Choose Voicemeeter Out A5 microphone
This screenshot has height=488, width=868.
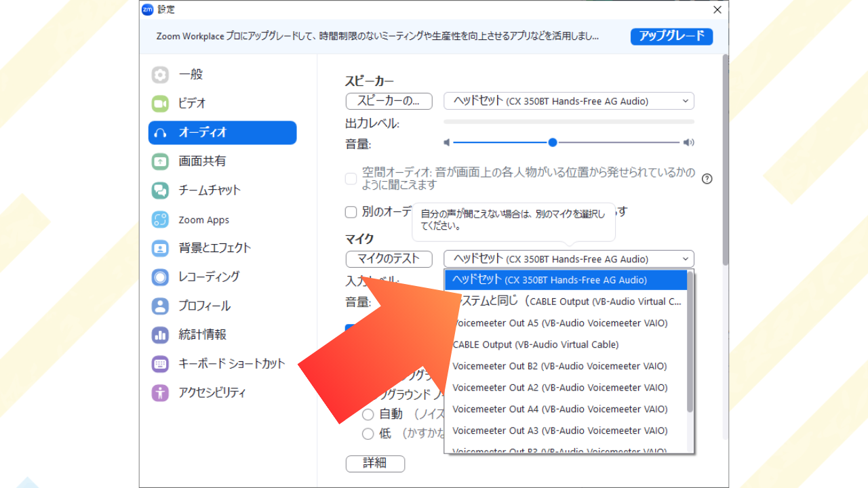(x=566, y=323)
